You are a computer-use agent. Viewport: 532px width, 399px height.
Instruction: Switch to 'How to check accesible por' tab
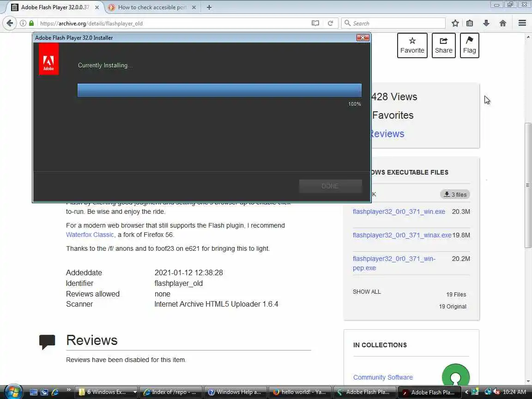click(x=152, y=7)
